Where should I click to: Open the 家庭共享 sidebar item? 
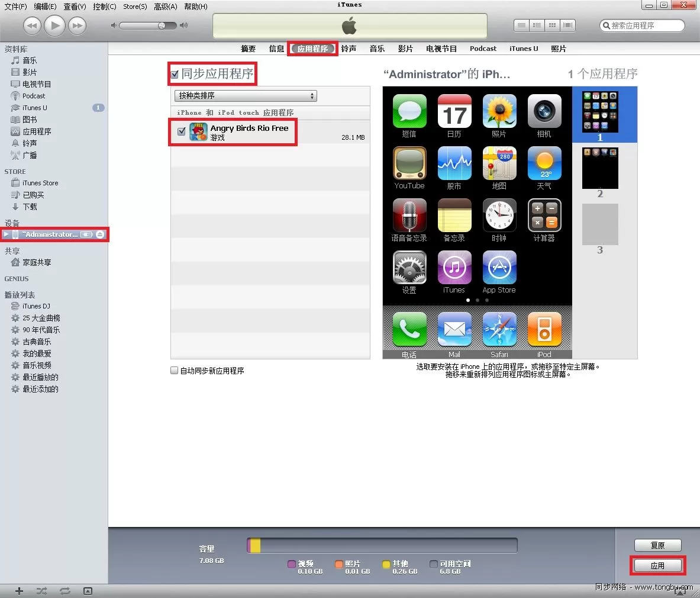37,262
